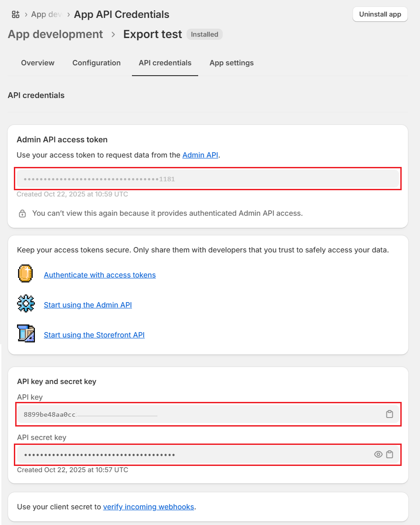The width and height of the screenshot is (420, 525).
Task: Open the Configuration tab
Action: coord(97,63)
